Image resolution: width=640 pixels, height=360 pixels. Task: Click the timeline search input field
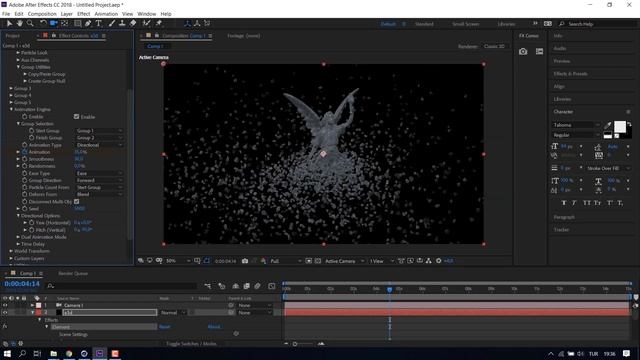click(x=122, y=286)
